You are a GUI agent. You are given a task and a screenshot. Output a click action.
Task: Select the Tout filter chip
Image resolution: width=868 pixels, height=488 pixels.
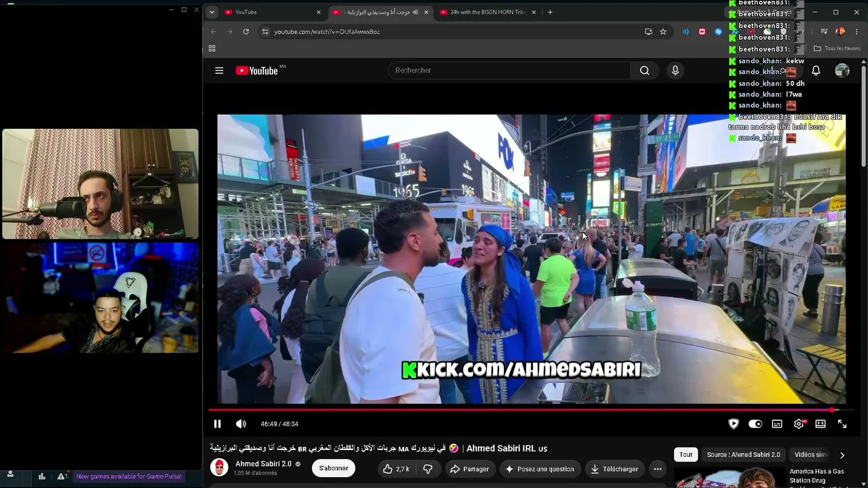(x=686, y=455)
